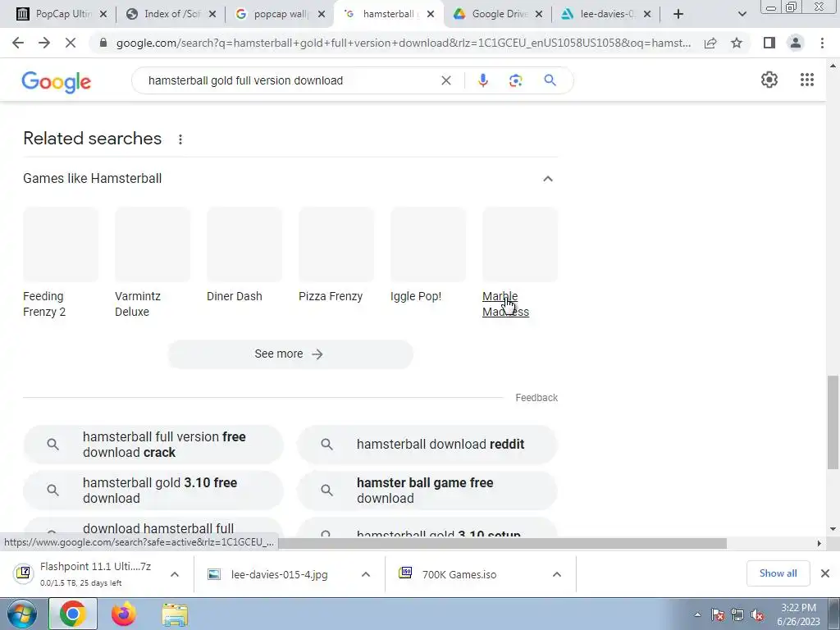Click See more games button
This screenshot has height=630, width=840.
[x=290, y=354]
